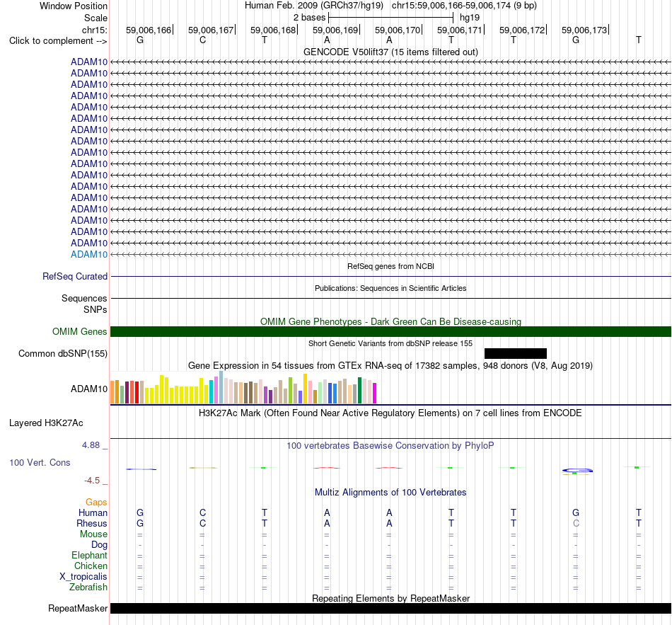Image resolution: width=672 pixels, height=625 pixels.
Task: Click the Human Feb. 2009 (GRCh37/hg19) text
Action: [313, 6]
